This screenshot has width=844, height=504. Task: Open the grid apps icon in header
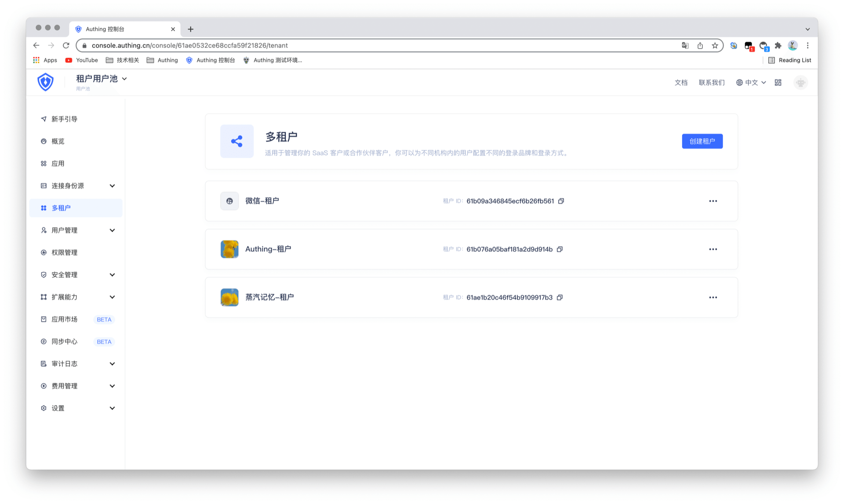(x=778, y=83)
